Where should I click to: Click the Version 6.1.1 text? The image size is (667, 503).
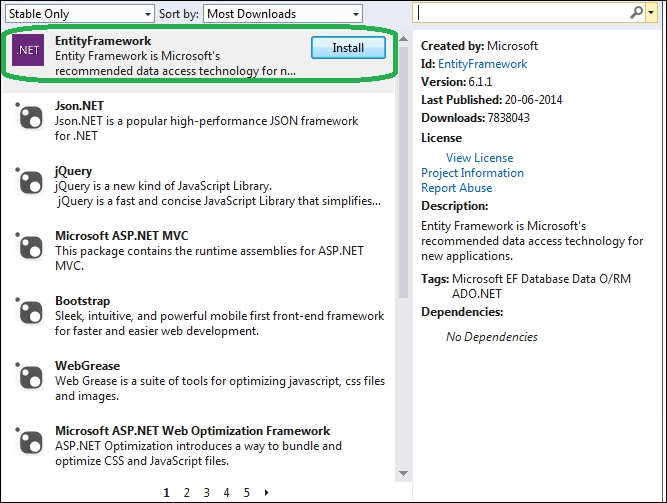click(456, 82)
